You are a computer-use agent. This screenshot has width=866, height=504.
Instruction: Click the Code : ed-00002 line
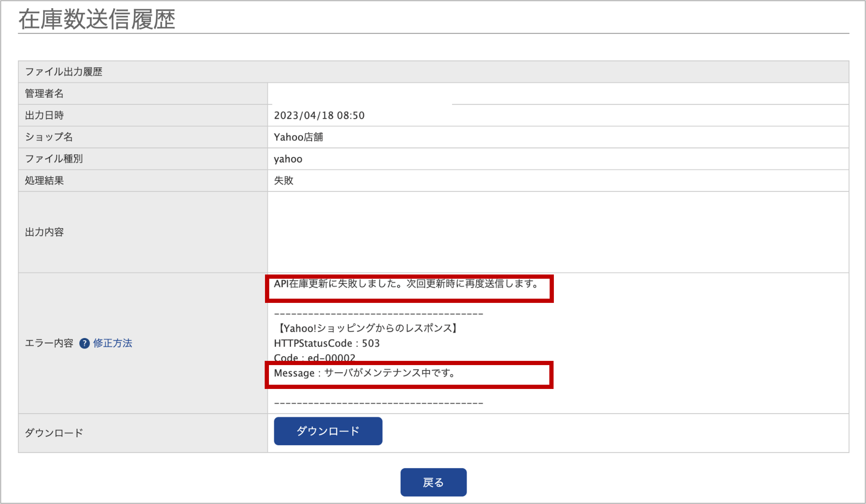[x=315, y=358]
